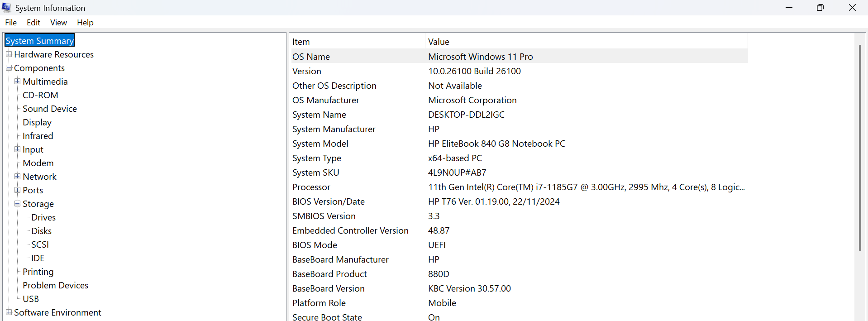Screen dimensions: 868x321
Task: Open the Problem Devices tree item
Action: pos(55,285)
